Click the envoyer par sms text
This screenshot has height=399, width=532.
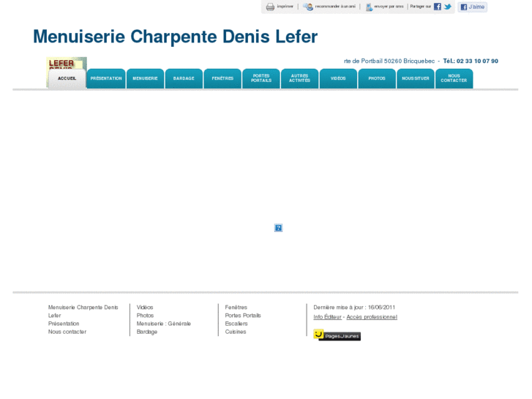coord(389,7)
